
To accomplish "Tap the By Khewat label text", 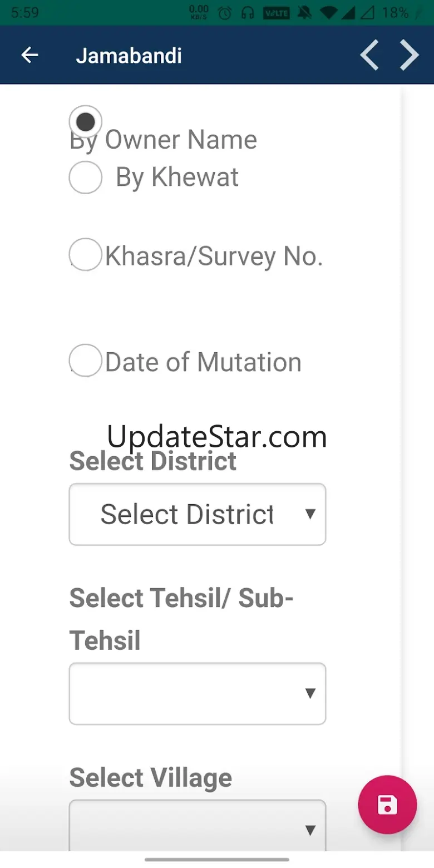I will 177,177.
